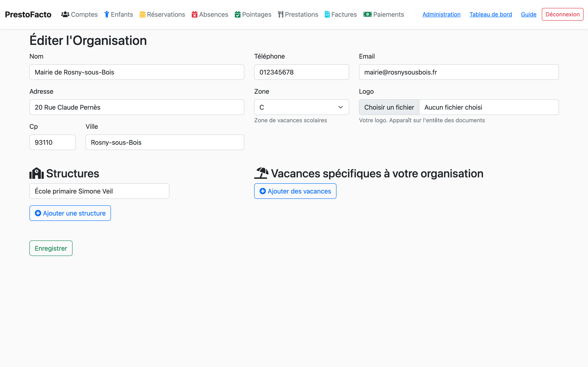
Task: Open the Zone dropdown
Action: tap(301, 107)
